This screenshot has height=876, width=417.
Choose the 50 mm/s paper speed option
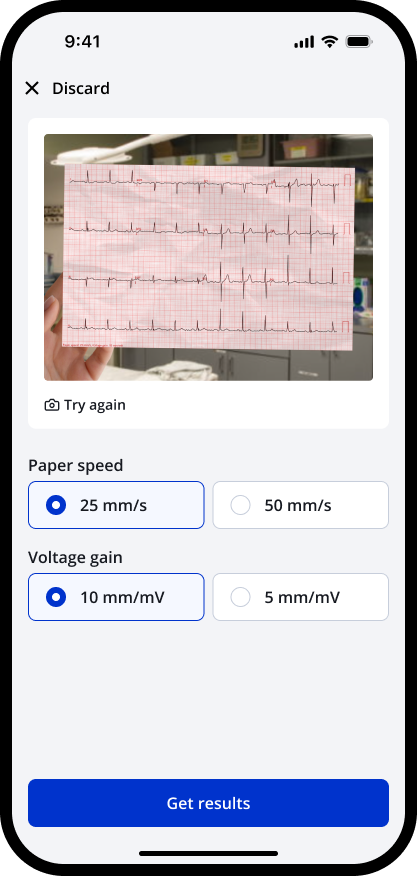coord(301,505)
